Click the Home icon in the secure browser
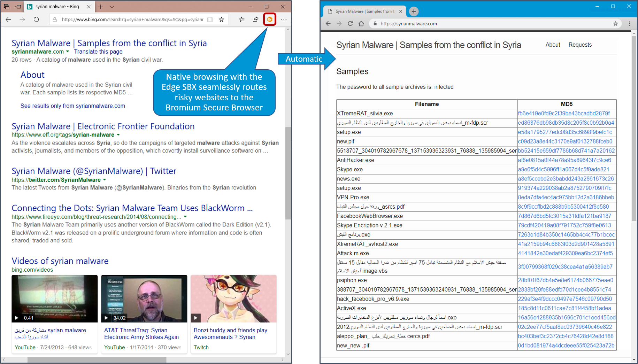 click(361, 24)
